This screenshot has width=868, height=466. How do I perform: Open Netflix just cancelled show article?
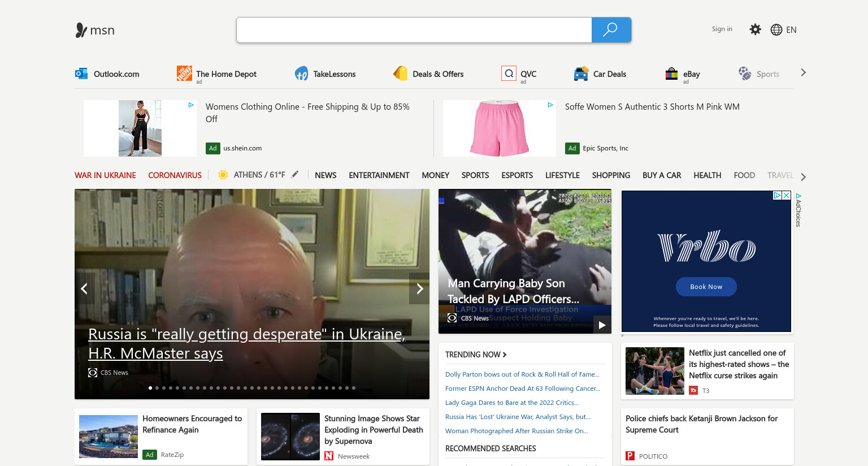click(739, 364)
